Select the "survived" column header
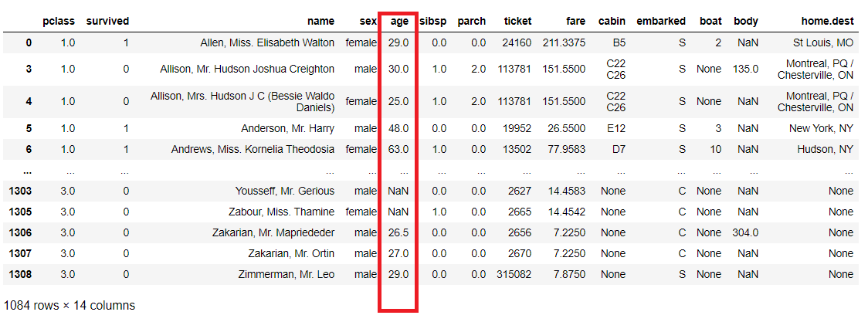 [x=107, y=19]
